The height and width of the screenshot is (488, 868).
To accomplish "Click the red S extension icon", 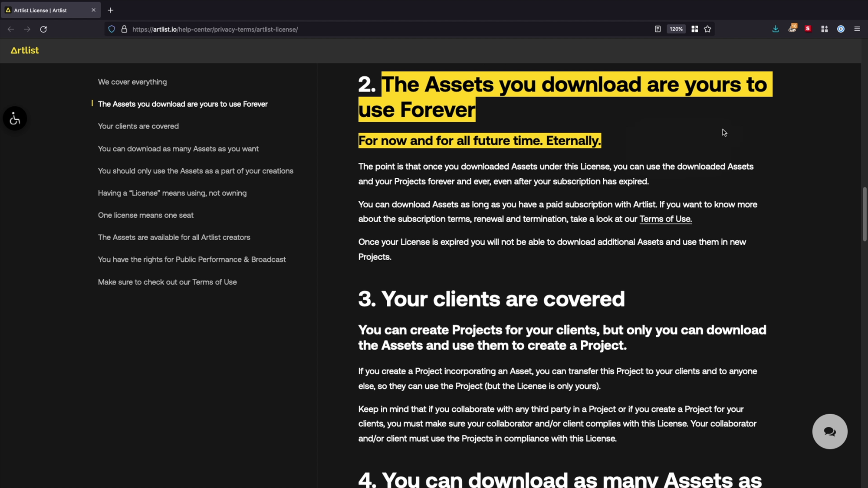I will [x=808, y=29].
